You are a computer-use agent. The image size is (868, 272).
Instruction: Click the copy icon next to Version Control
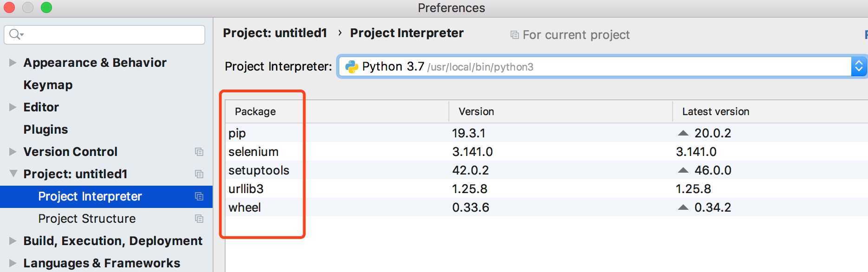pos(199,152)
